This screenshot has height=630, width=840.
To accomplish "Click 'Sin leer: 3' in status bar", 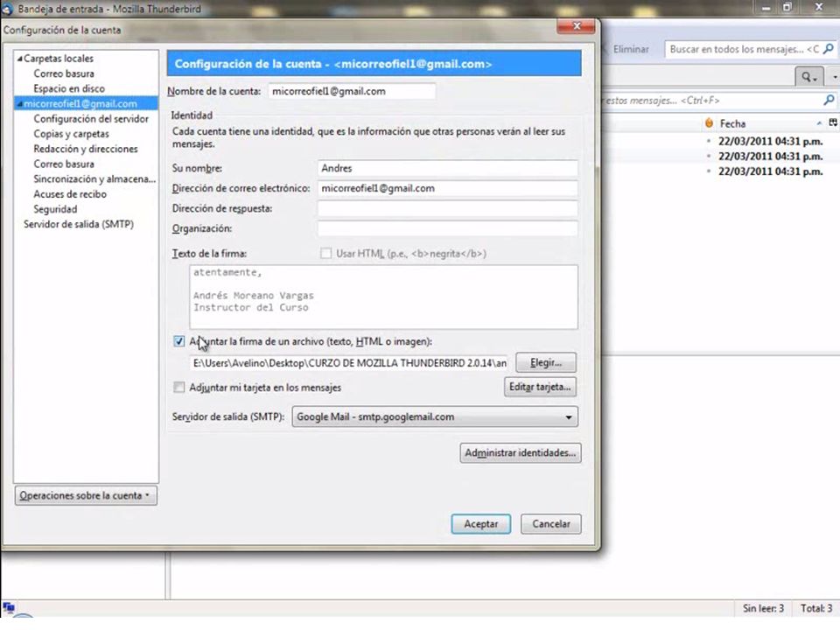I will [x=763, y=608].
